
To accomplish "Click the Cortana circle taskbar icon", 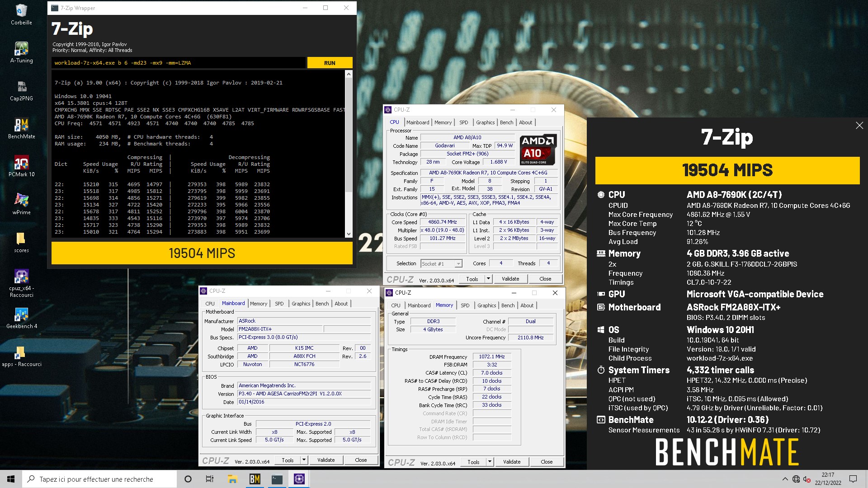I will (188, 479).
